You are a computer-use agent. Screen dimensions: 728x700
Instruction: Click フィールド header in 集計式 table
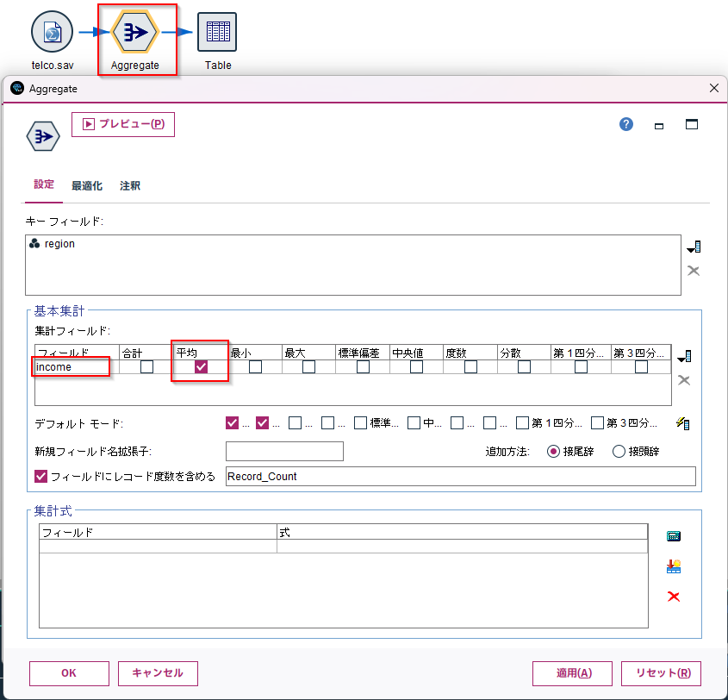(158, 532)
